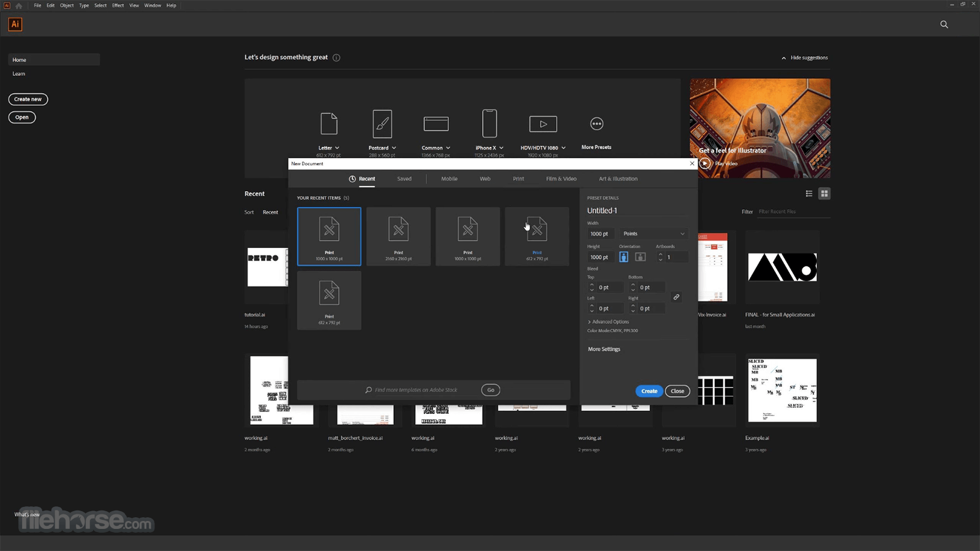This screenshot has width=980, height=551.
Task: Play the Get a feel for Illustrator video
Action: [704, 163]
